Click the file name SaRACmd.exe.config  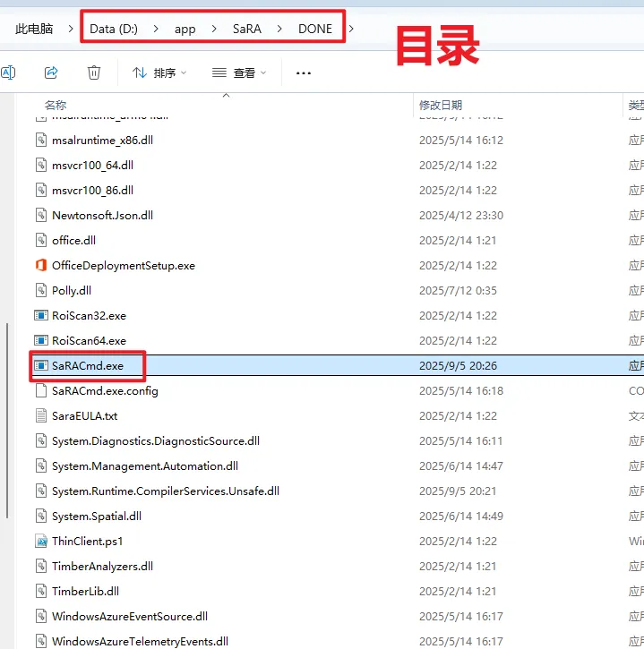[x=105, y=391]
